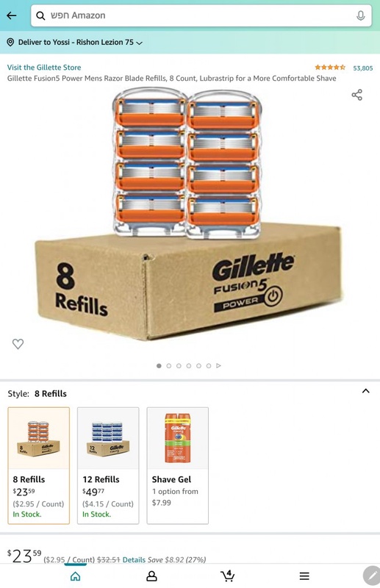Go to Home tab in bottom bar
The width and height of the screenshot is (380, 588).
click(x=76, y=576)
